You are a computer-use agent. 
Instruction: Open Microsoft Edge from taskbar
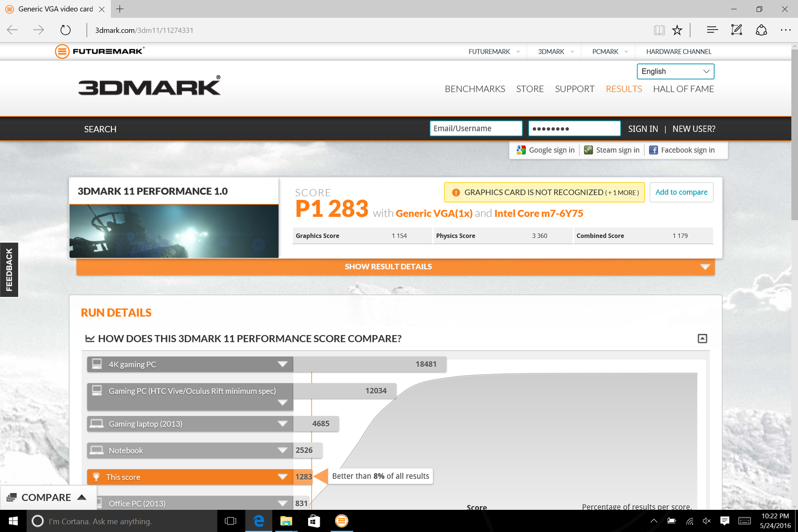click(258, 521)
